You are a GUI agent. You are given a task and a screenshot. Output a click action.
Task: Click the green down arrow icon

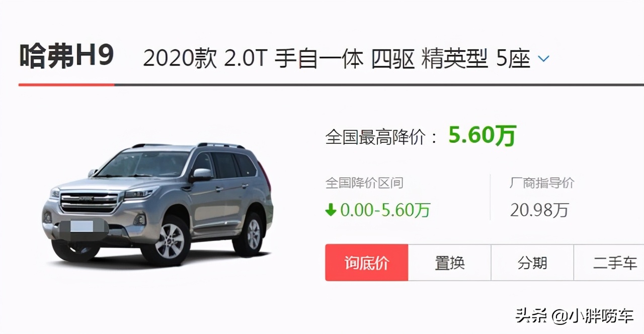pyautogui.click(x=331, y=210)
